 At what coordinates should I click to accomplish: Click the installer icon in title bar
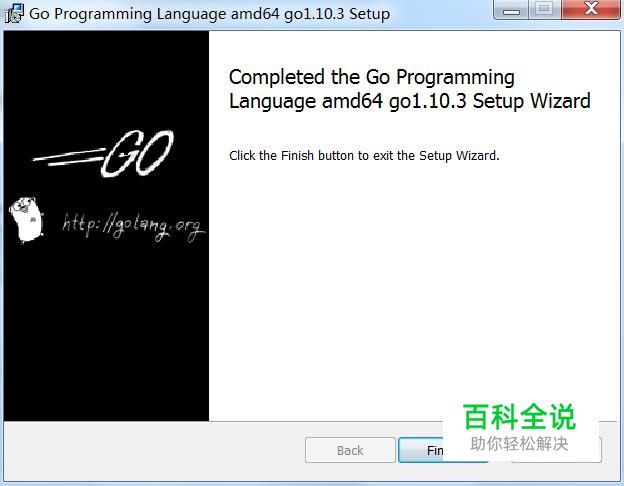click(x=14, y=14)
